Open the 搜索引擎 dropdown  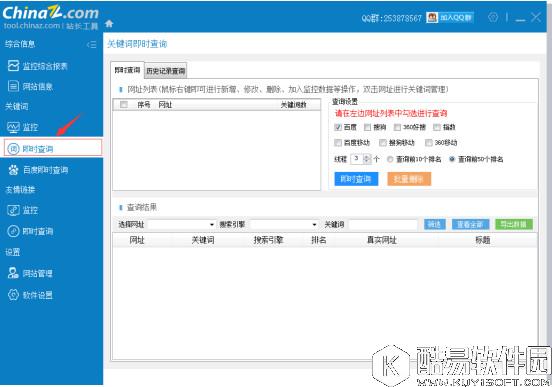point(284,224)
